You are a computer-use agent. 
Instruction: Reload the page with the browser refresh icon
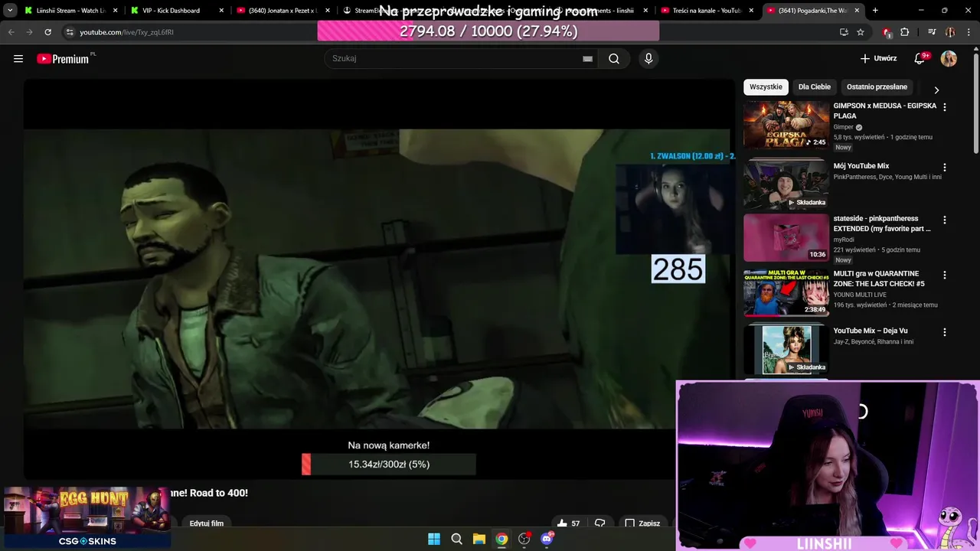tap(47, 32)
